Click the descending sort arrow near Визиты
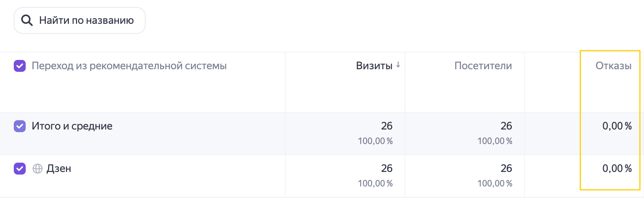644x198 pixels. pos(398,65)
